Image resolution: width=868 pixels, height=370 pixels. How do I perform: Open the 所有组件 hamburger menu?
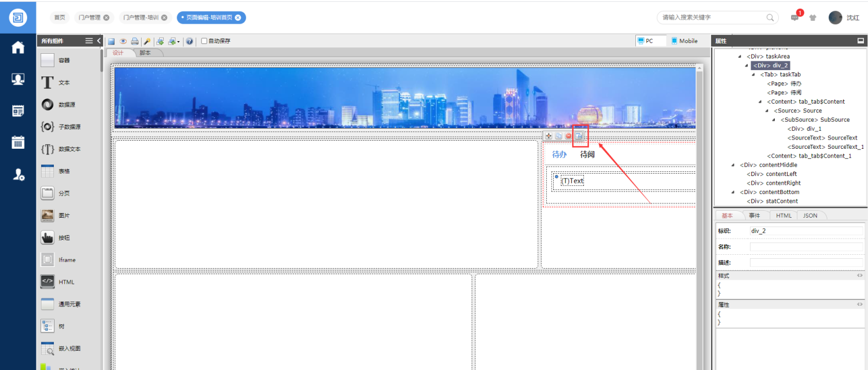tap(89, 41)
